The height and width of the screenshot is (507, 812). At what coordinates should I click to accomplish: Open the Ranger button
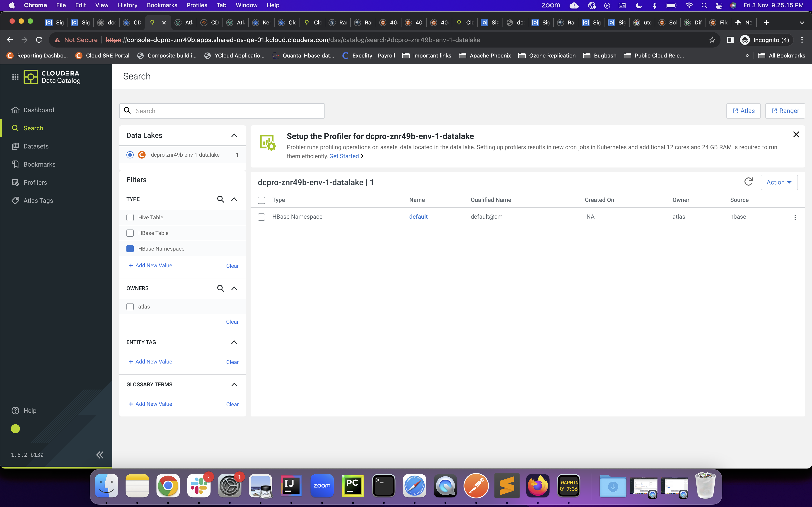tap(785, 111)
